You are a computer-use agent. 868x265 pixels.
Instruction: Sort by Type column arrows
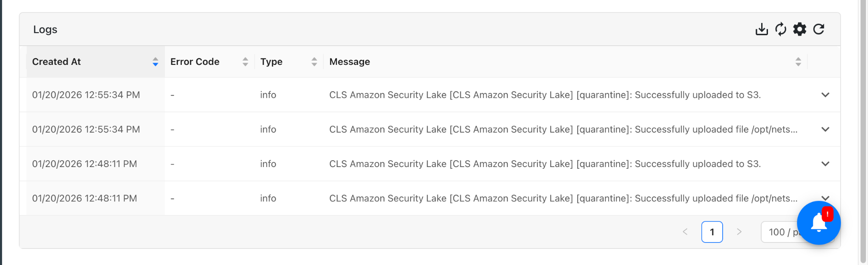[314, 62]
